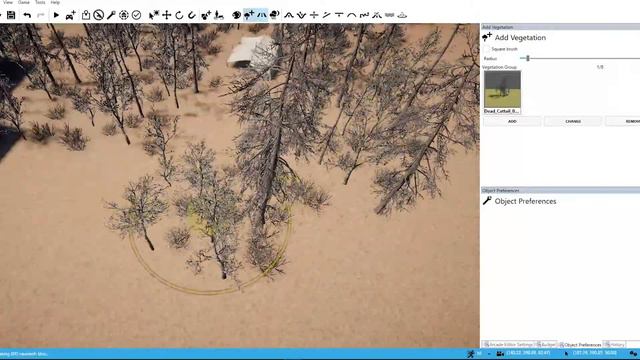Select the cursor selection tool
Image resolution: width=640 pixels, height=360 pixels.
(x=153, y=15)
